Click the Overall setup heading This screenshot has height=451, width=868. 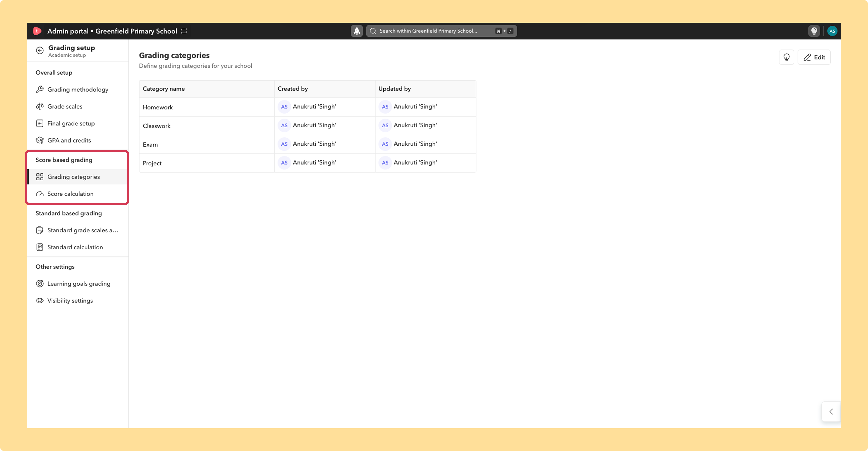point(54,72)
